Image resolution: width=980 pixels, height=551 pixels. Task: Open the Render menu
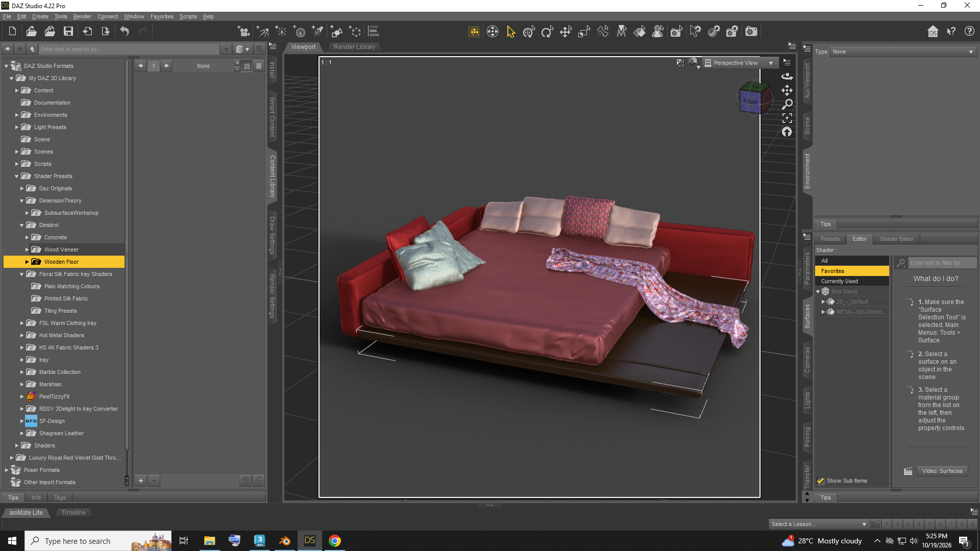(82, 16)
